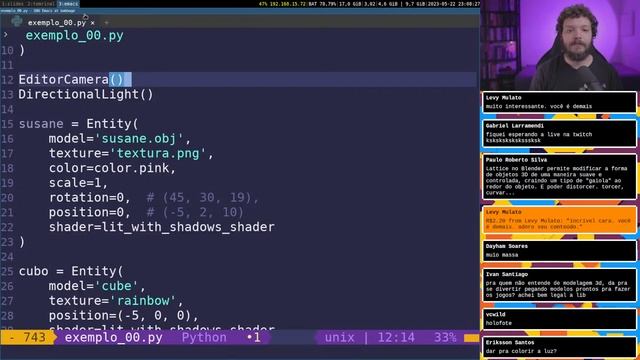Click the 'susane = Entity(' line
640x360 pixels.
78,124
